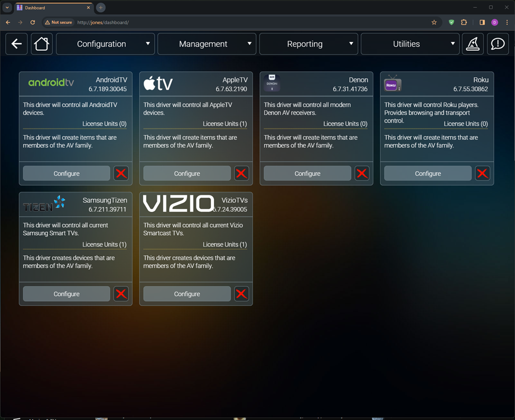Click AndroidTV version 6.7.189.30045
The image size is (515, 420).
click(108, 89)
